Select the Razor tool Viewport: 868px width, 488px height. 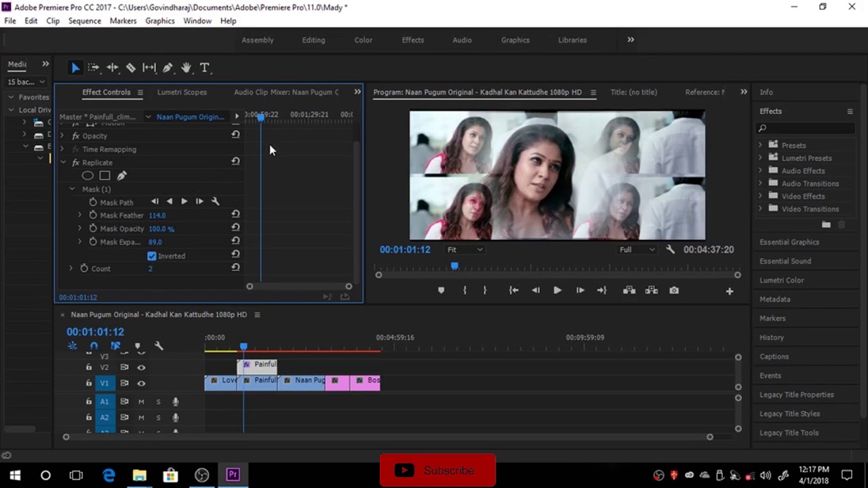tap(131, 68)
